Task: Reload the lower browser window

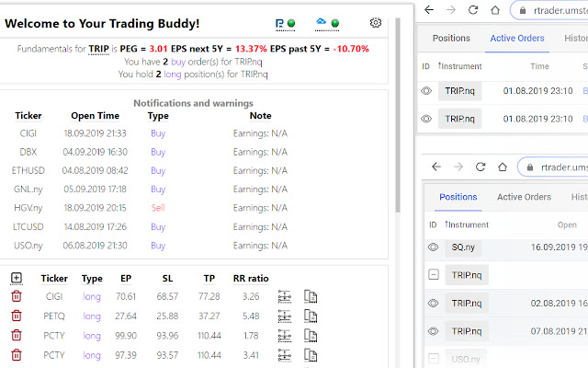Action: click(x=481, y=167)
